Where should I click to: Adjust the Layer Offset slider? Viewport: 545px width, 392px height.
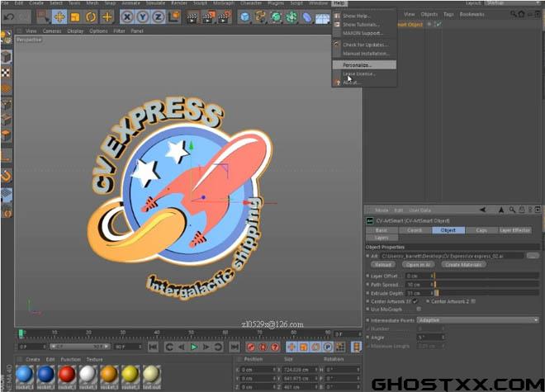486,276
